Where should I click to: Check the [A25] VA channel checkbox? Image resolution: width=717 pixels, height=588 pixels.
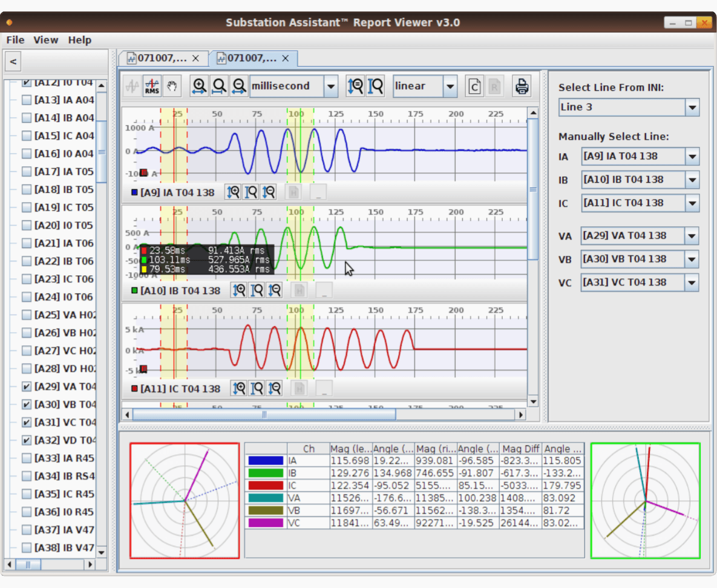point(27,315)
